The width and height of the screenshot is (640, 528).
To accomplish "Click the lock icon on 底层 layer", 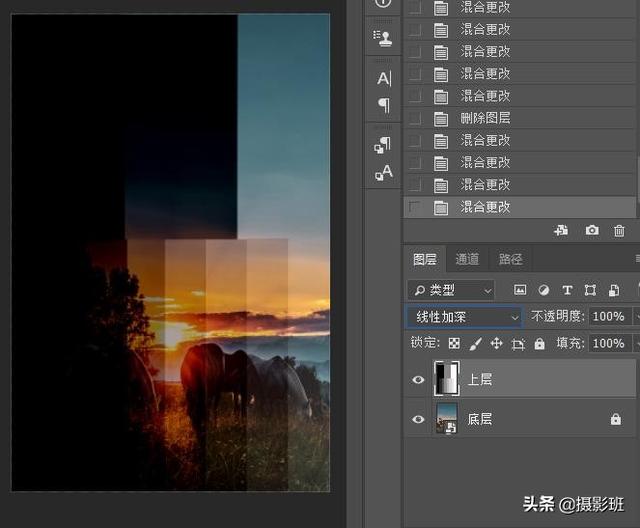I will point(616,419).
